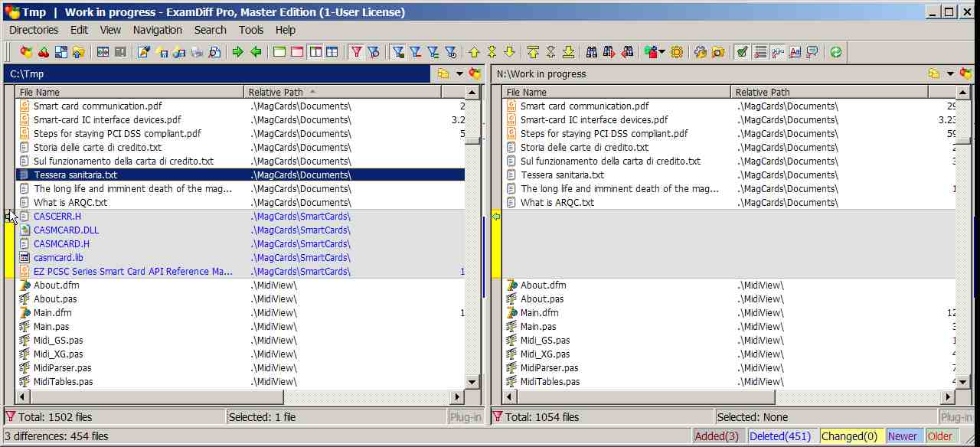Click the floppy disk save icon
Screen dimensions: 980x447
(162, 52)
